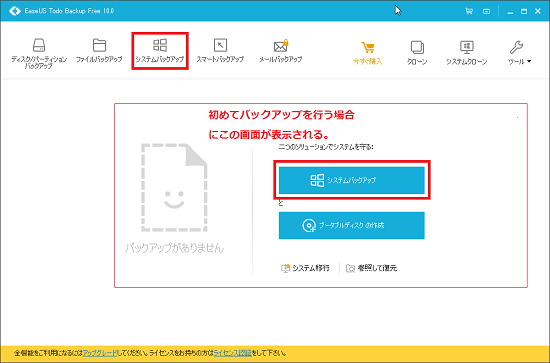Click the orange Buy Now cart (今すぐ購入)
Viewport: 550px width, 363px height.
[368, 53]
